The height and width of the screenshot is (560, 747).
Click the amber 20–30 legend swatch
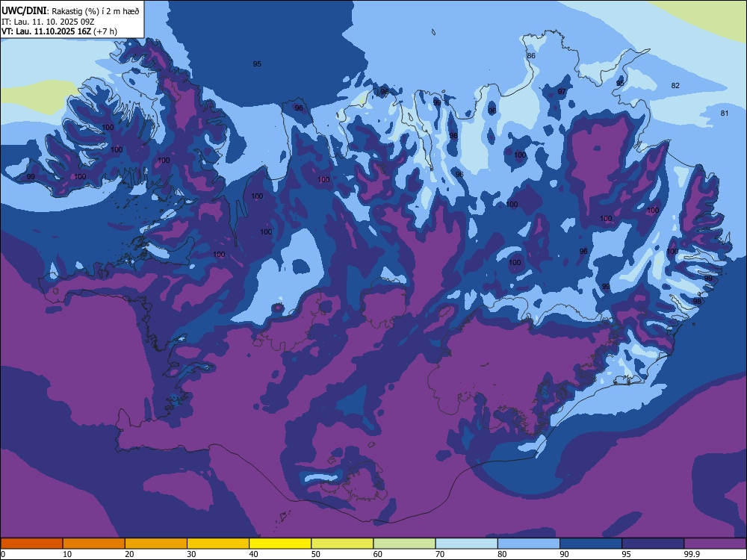point(156,544)
